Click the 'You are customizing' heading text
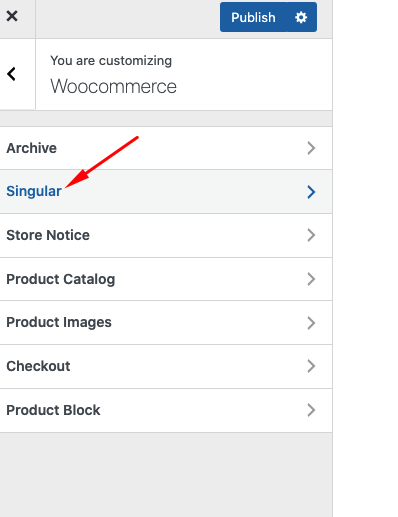 [111, 61]
